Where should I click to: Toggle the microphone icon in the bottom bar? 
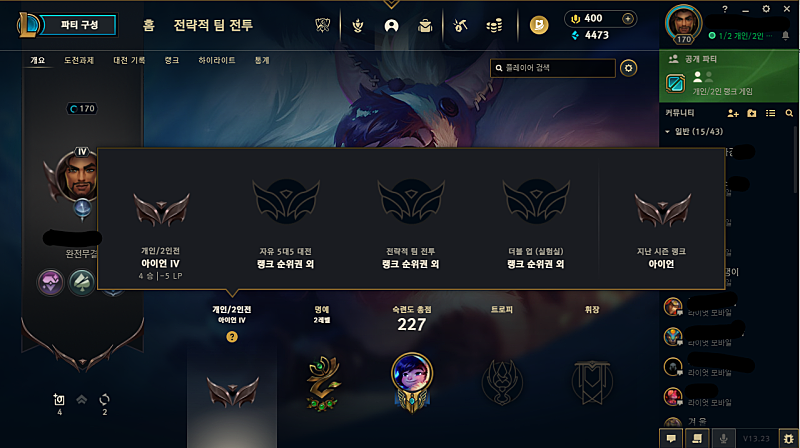(x=723, y=438)
